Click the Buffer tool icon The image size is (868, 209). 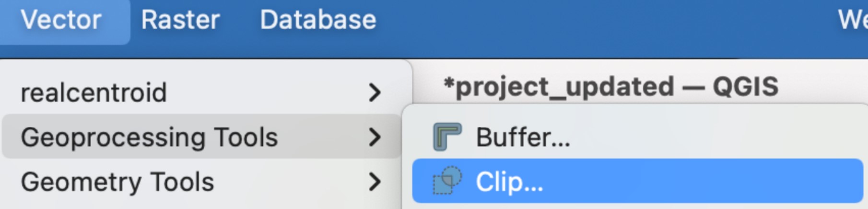447,137
